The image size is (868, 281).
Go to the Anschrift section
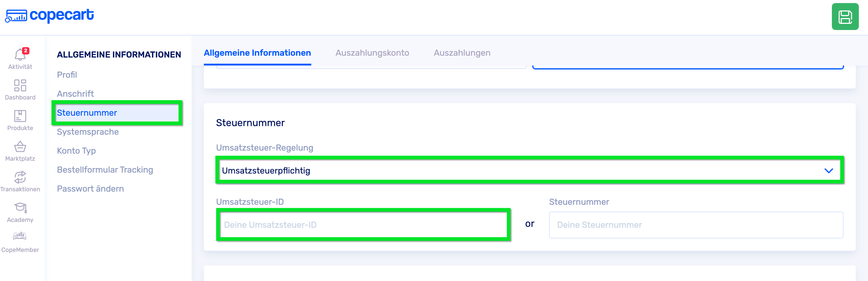tap(76, 94)
